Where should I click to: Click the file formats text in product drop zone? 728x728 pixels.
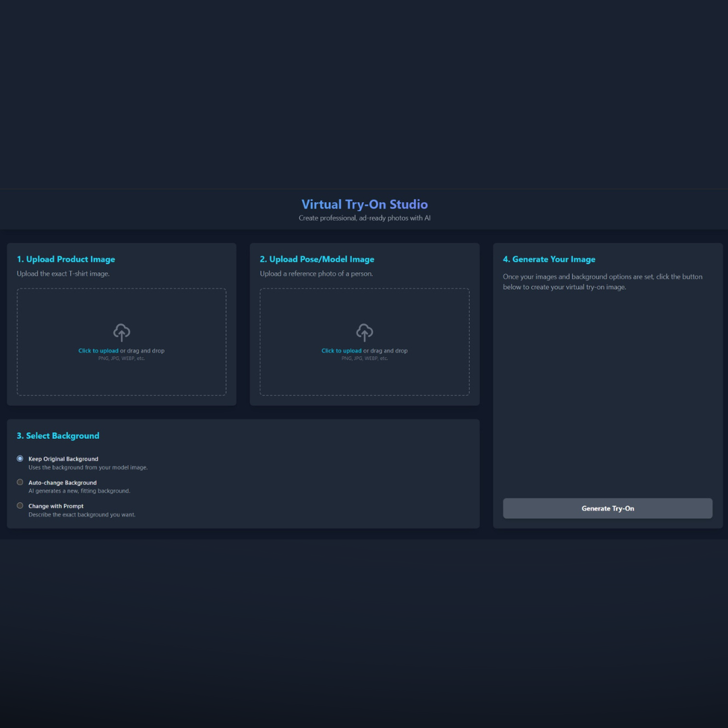click(x=121, y=359)
